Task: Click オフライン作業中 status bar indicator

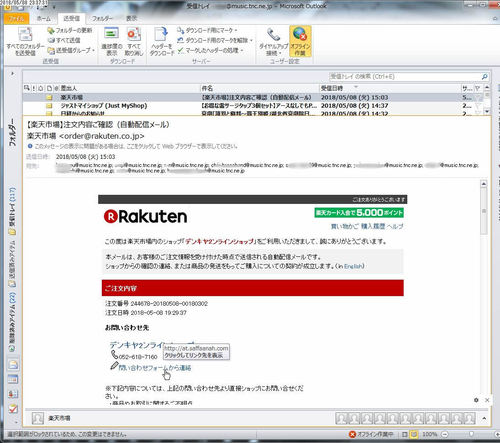Action: tap(371, 434)
